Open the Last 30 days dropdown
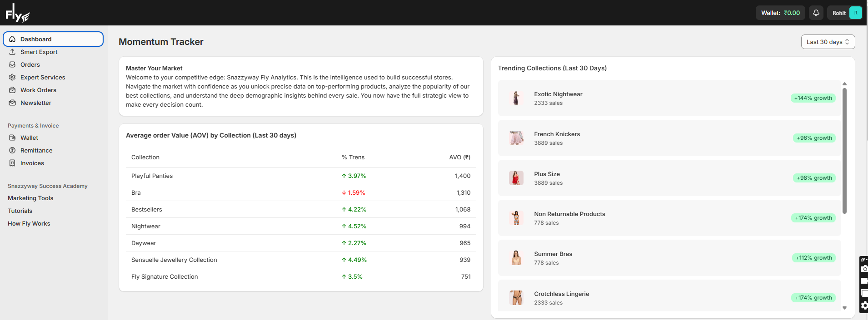 [828, 42]
